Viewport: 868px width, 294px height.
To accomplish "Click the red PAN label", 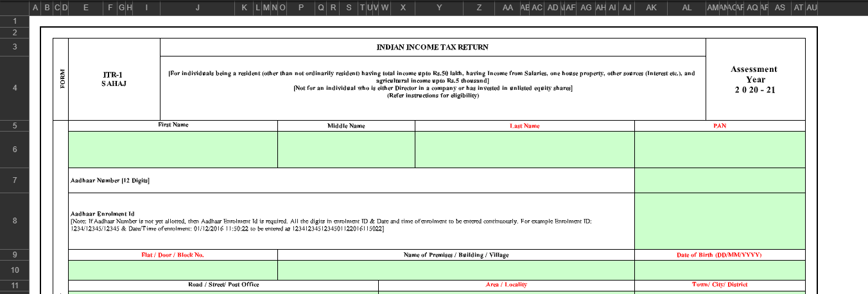I will (x=720, y=126).
